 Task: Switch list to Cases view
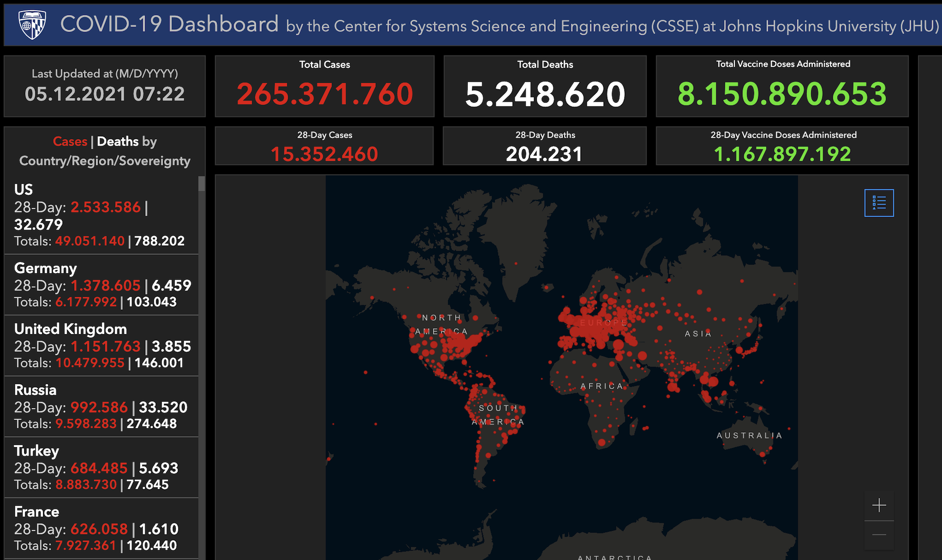(70, 141)
